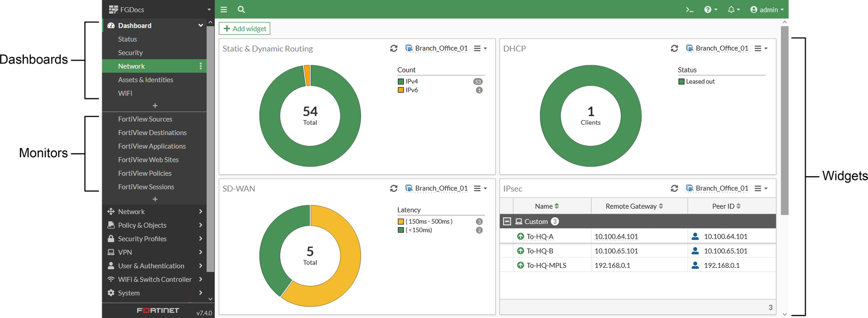868x318 pixels.
Task: Open the CLI console icon
Action: (x=690, y=9)
